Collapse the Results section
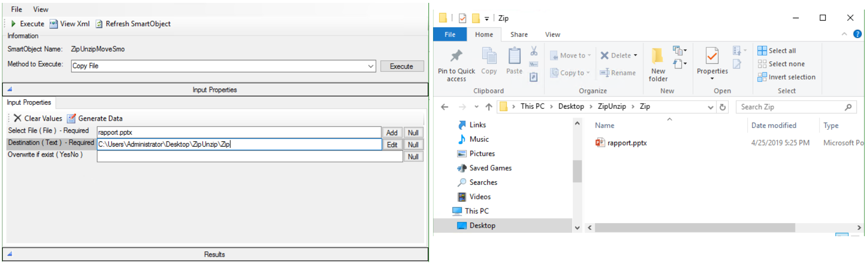The image size is (868, 263). (10, 254)
